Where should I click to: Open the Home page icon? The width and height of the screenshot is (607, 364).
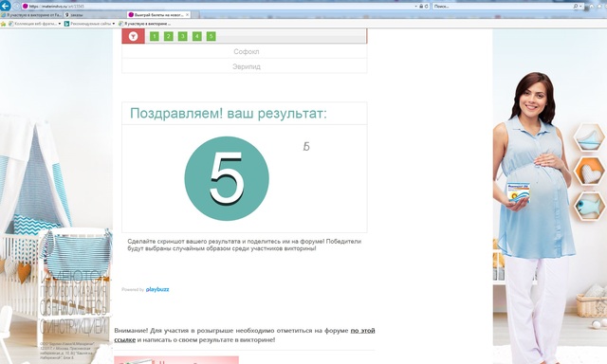click(x=592, y=7)
